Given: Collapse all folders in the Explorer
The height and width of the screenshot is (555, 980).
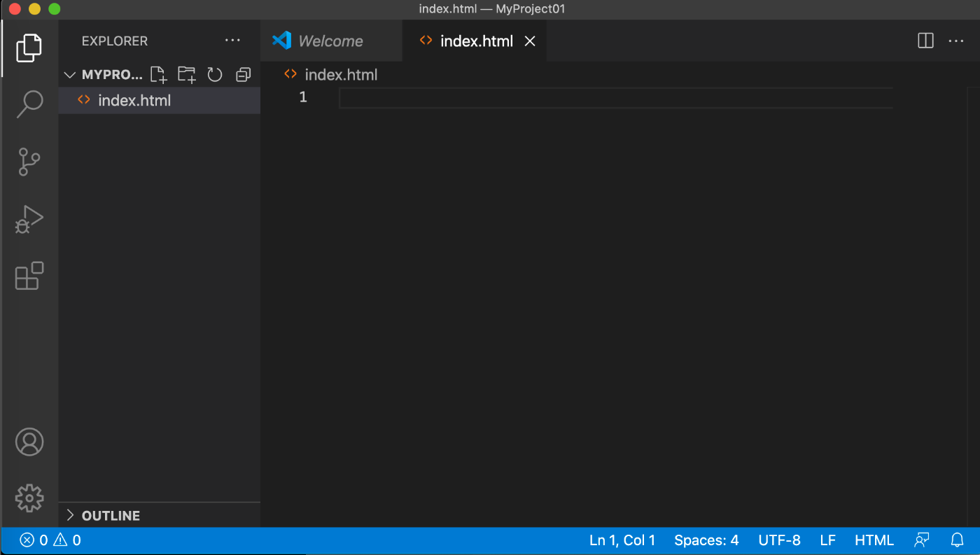Looking at the screenshot, I should coord(242,74).
